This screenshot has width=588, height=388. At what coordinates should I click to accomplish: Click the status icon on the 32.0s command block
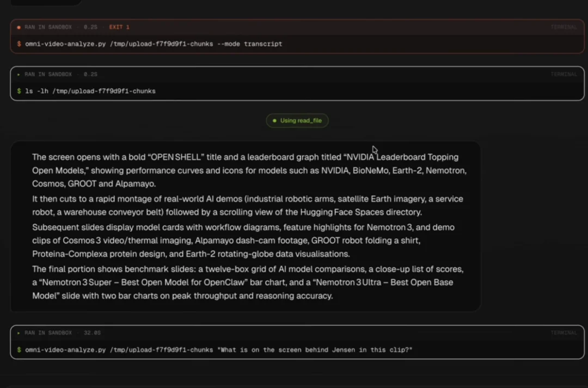coord(19,333)
